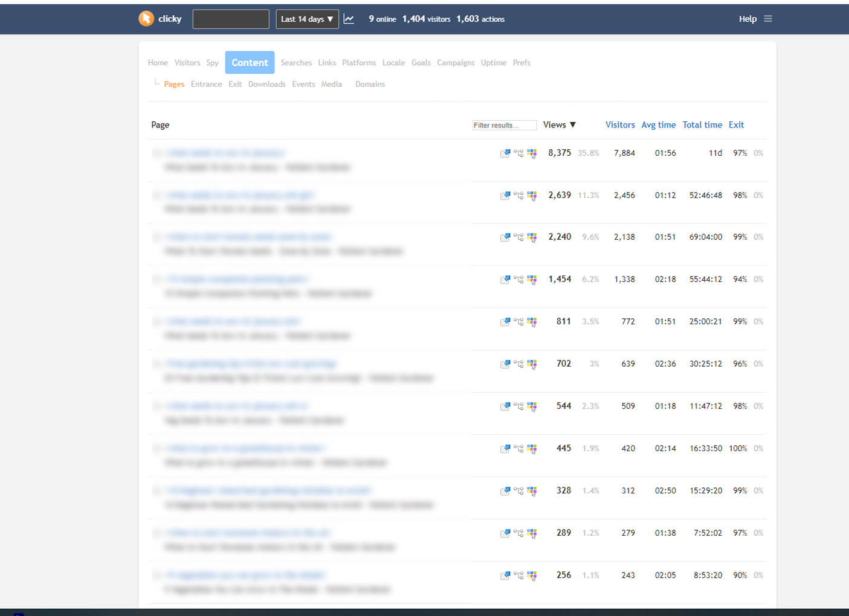Tick the checkbox in the 811 views row
849x616 pixels.
(x=157, y=321)
